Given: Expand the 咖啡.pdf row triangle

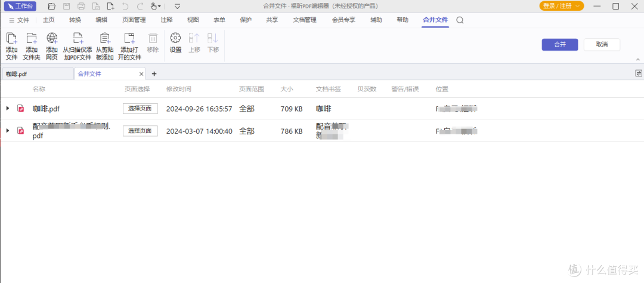Looking at the screenshot, I should 7,108.
